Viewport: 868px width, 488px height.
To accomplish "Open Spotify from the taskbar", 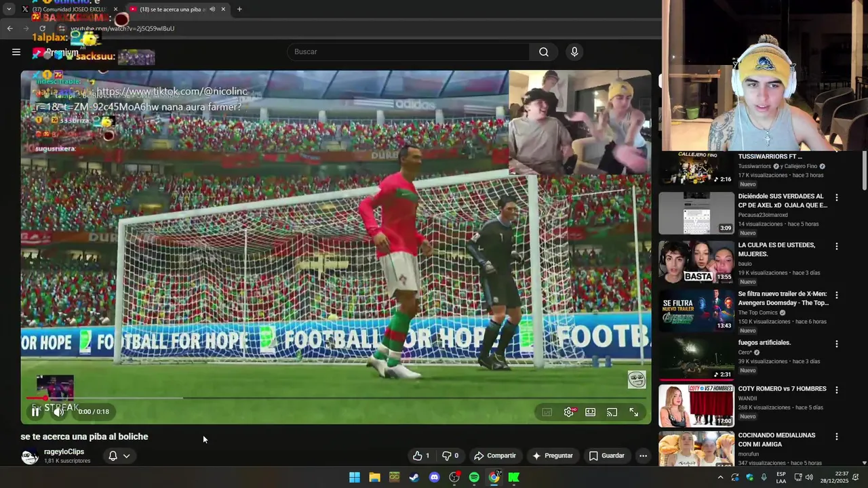I will pos(474,477).
